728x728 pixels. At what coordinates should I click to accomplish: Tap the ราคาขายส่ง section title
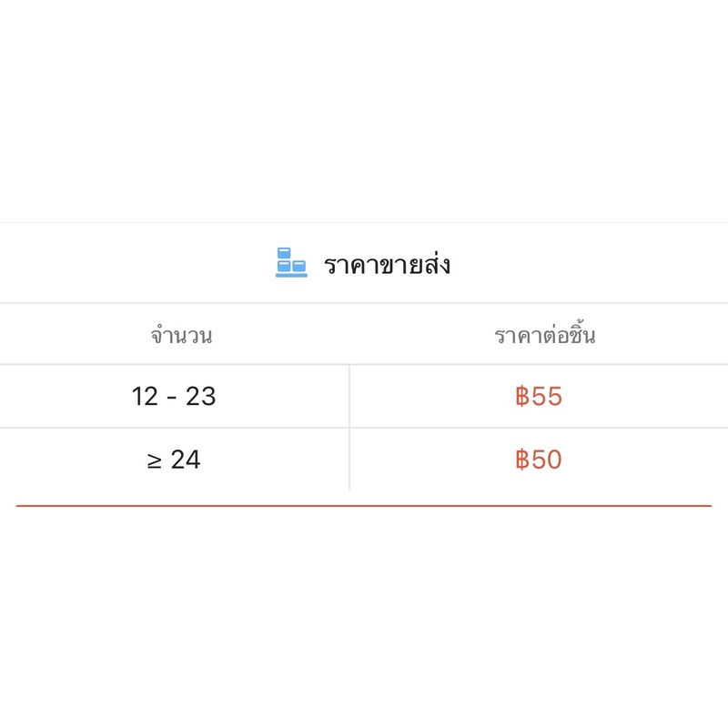pos(387,265)
